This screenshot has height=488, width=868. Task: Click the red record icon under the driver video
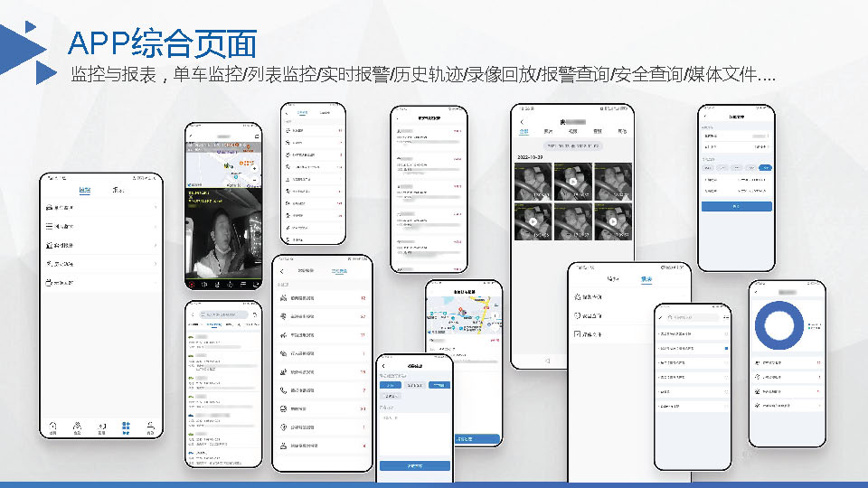pyautogui.click(x=192, y=285)
